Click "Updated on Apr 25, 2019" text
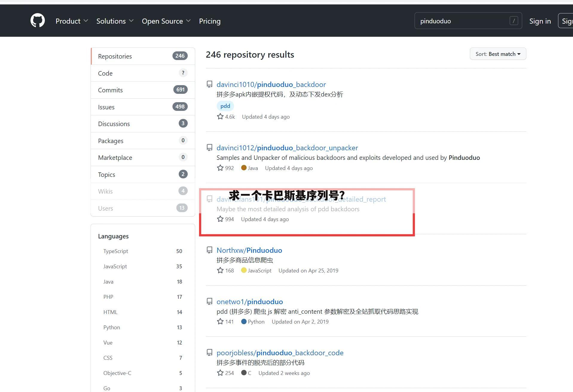The width and height of the screenshot is (573, 392). (308, 270)
